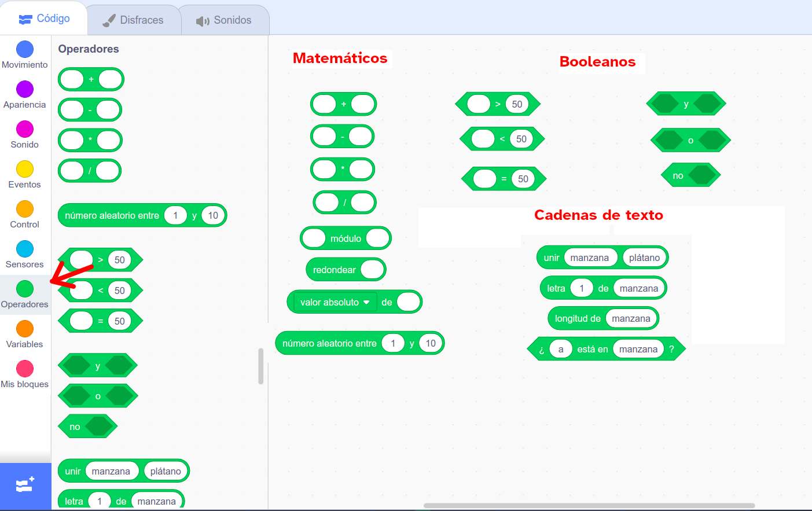Select the Código tab
This screenshot has height=511, width=812.
tap(45, 18)
